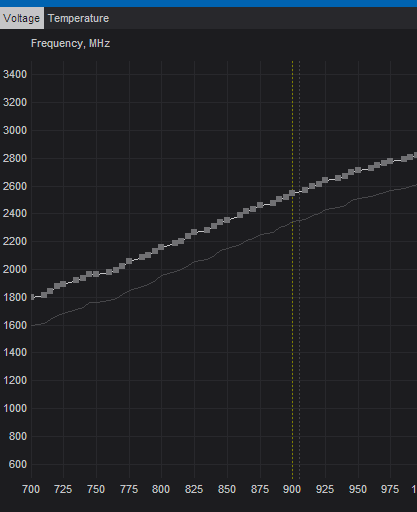Open the Temperature tab
The height and width of the screenshot is (512, 417).
click(x=78, y=18)
